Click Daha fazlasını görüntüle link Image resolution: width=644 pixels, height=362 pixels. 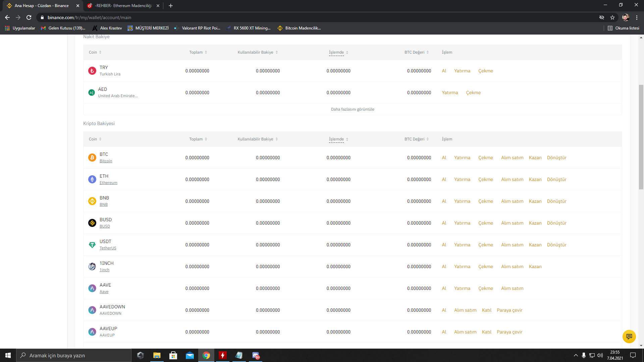(352, 109)
